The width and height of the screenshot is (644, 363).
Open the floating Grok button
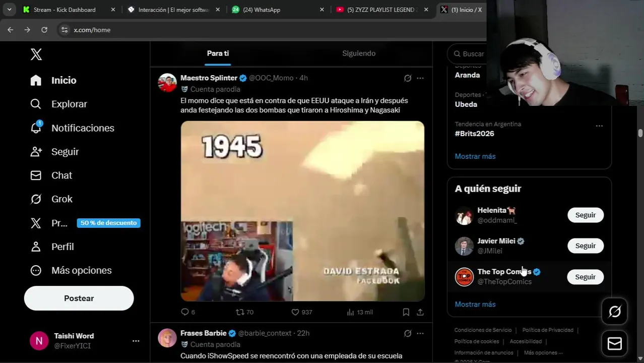click(x=615, y=312)
